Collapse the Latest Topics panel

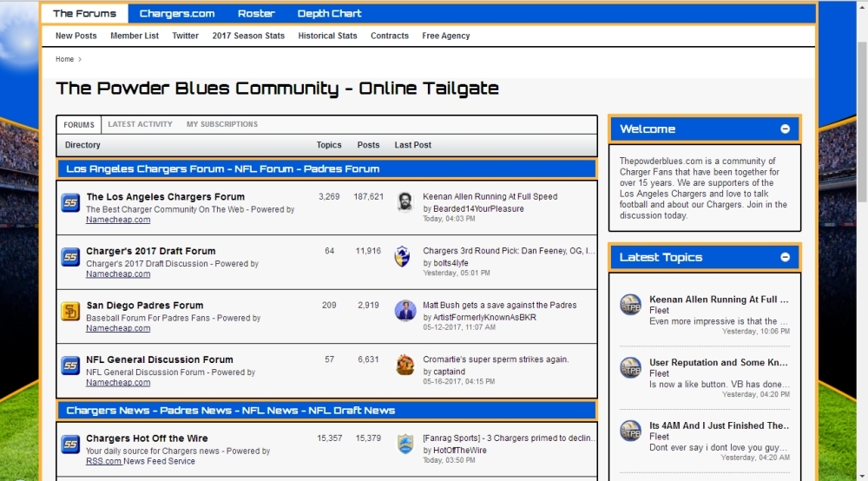coord(785,257)
